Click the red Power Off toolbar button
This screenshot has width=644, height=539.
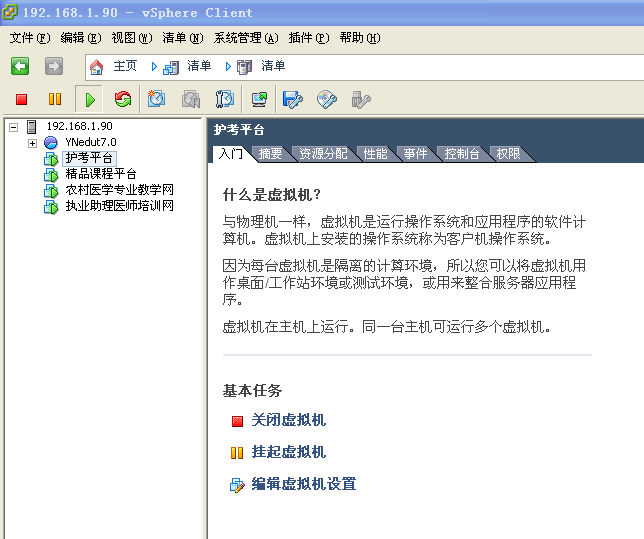[21, 99]
